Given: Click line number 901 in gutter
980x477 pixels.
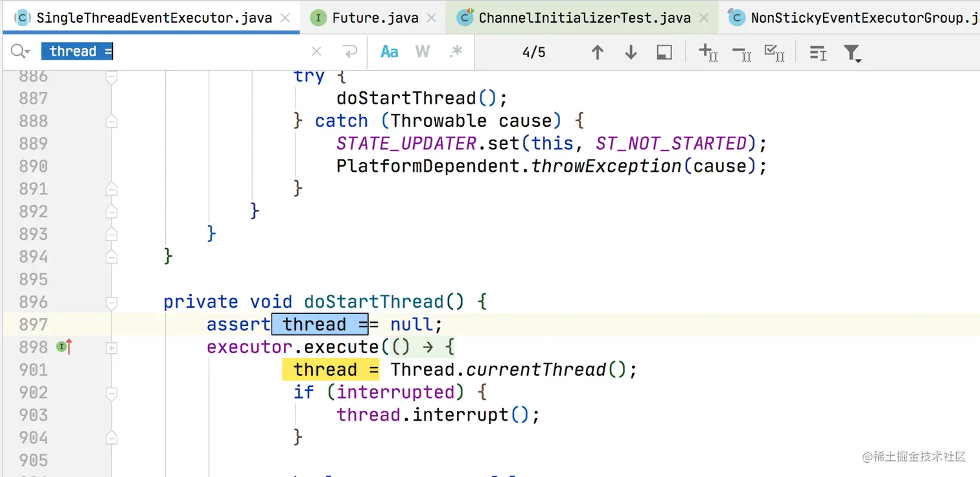Looking at the screenshot, I should tap(33, 370).
